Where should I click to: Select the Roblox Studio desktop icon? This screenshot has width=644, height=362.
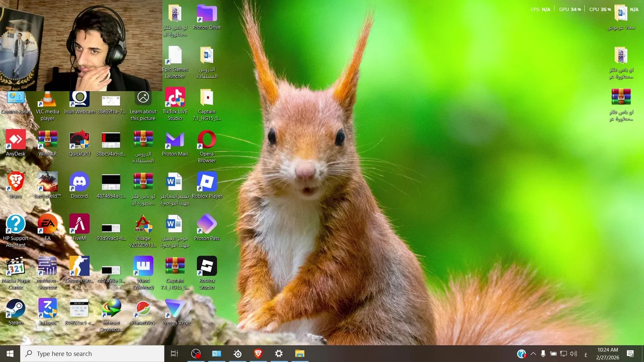click(x=207, y=274)
